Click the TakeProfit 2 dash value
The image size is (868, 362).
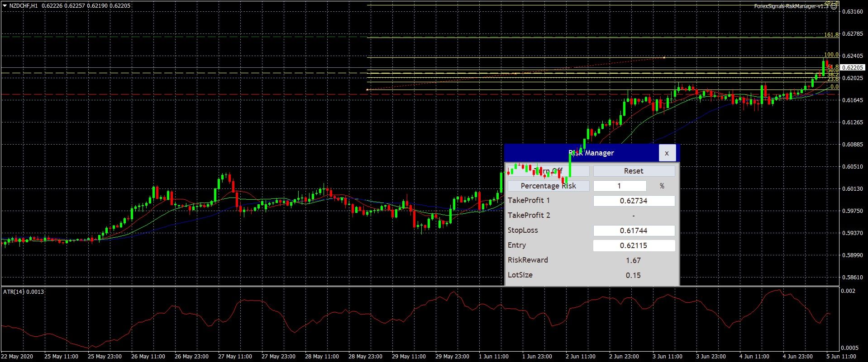coord(633,216)
